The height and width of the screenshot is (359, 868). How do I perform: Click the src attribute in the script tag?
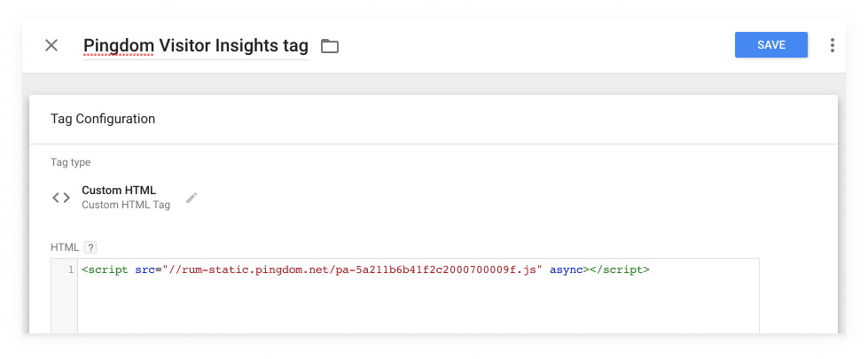(144, 270)
